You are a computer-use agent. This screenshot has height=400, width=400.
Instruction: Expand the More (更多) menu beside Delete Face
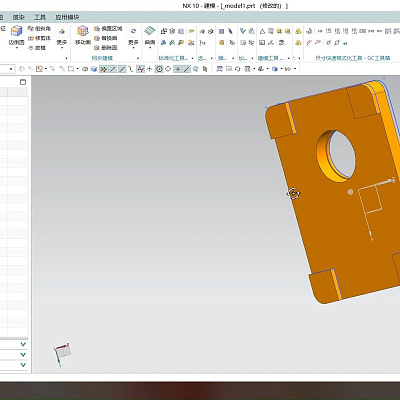tap(133, 37)
